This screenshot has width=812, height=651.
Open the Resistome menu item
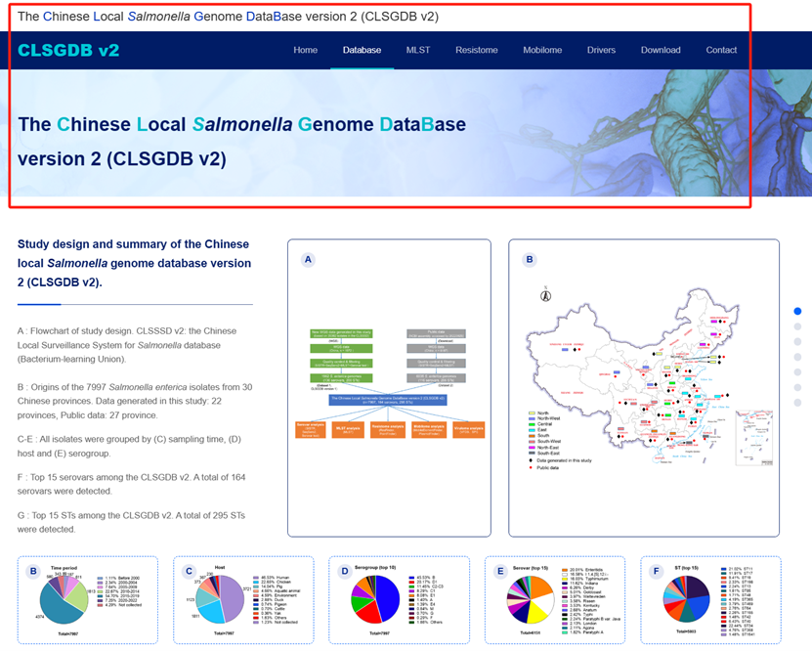476,50
